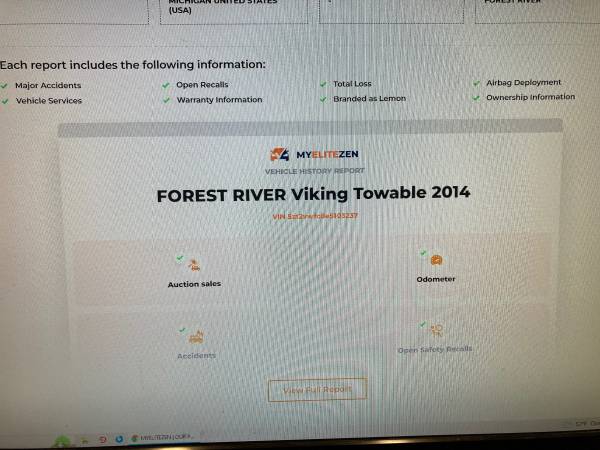
Task: Click the View Full Report button
Action: tap(318, 390)
